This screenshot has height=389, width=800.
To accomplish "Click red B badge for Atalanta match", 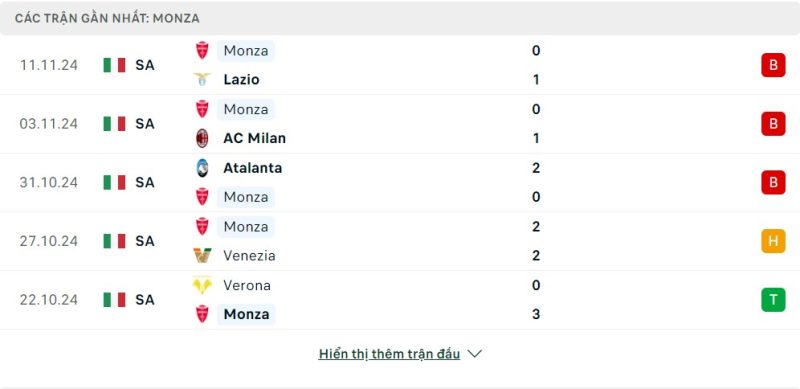I will click(773, 182).
